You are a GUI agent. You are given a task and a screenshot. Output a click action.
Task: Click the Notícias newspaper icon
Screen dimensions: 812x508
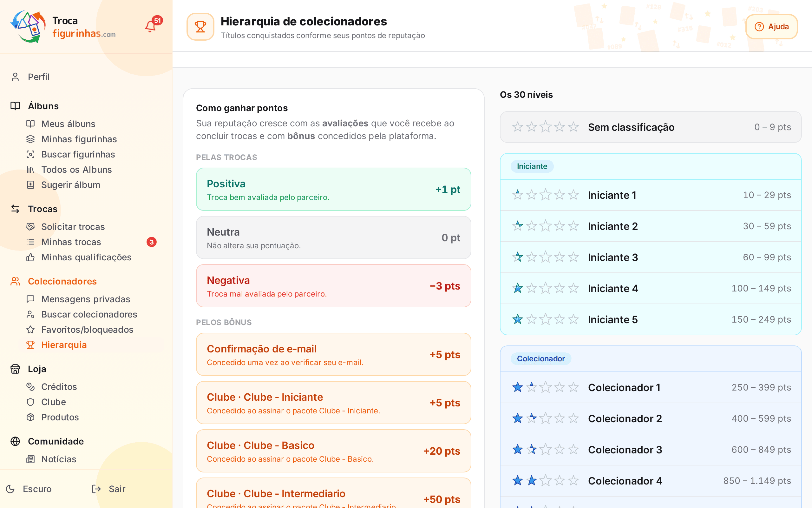[30, 459]
